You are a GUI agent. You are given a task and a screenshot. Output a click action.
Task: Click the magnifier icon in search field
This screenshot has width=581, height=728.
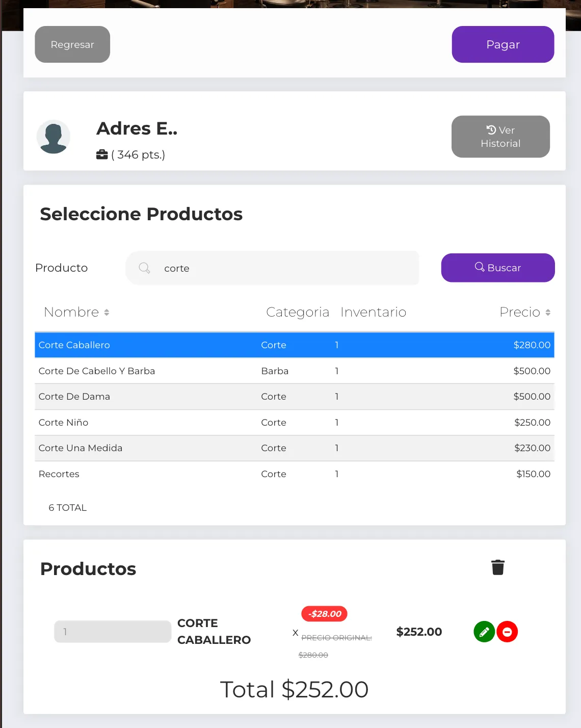[x=145, y=268]
